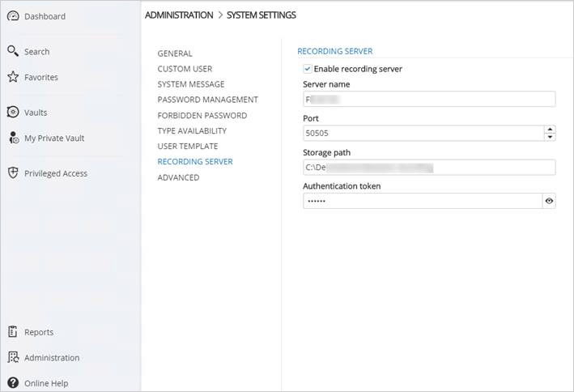Click the Online Help question icon
The image size is (574, 392).
(13, 383)
